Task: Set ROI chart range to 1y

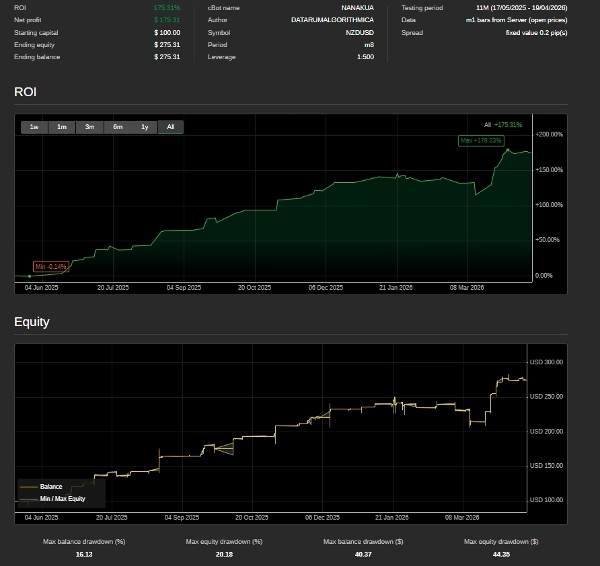Action: pyautogui.click(x=145, y=127)
